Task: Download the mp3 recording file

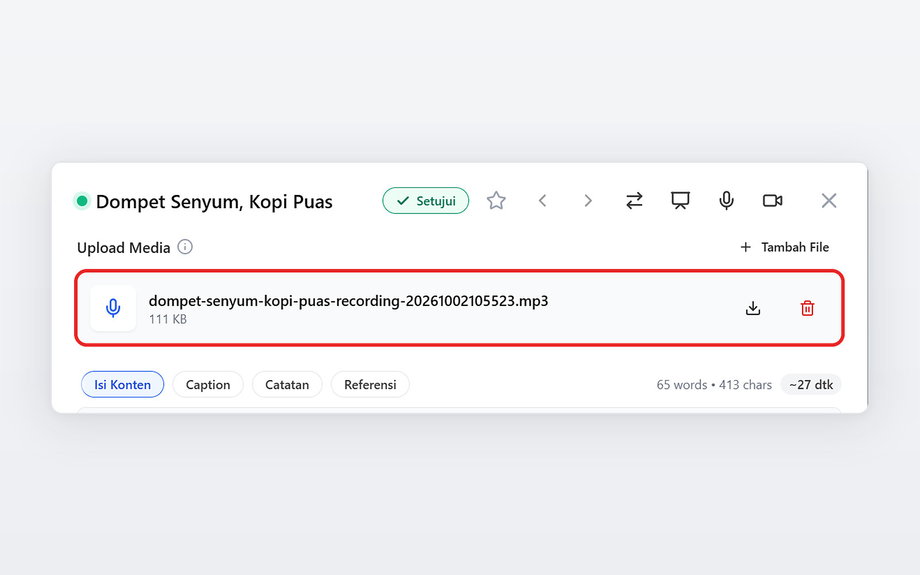Action: (x=753, y=308)
